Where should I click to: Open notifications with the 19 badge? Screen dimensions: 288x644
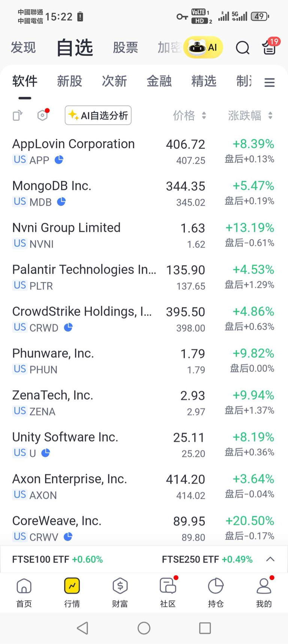click(269, 47)
